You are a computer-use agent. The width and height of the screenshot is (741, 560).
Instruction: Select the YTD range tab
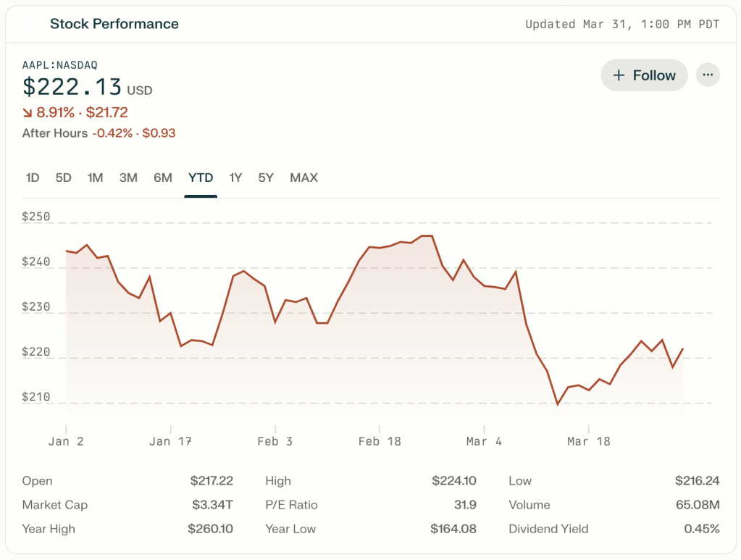(x=201, y=177)
